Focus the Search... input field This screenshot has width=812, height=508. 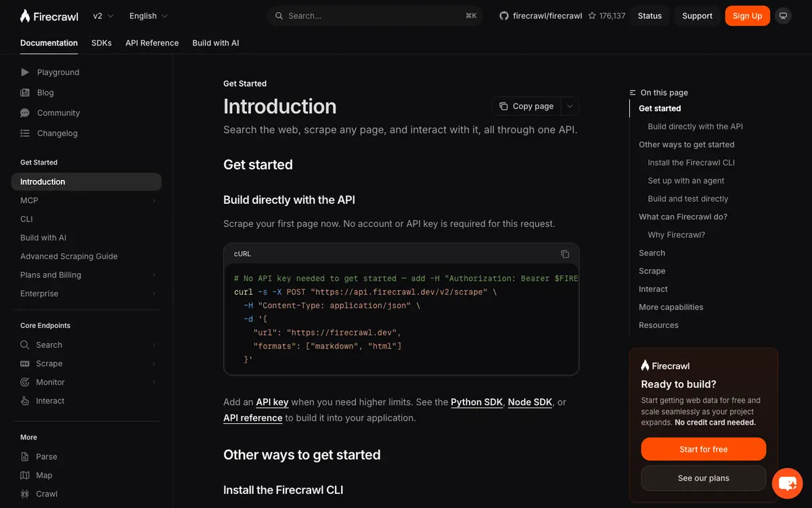click(375, 16)
